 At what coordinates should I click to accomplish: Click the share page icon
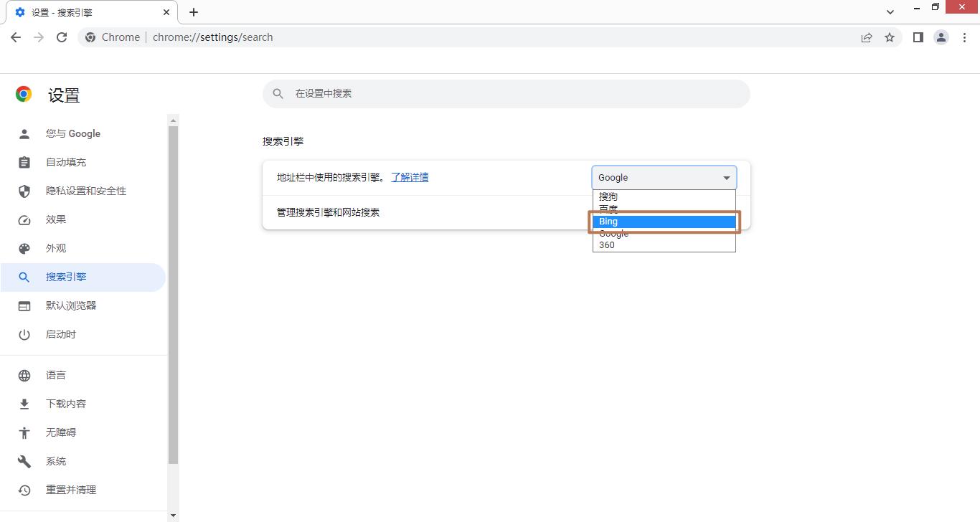(x=867, y=37)
